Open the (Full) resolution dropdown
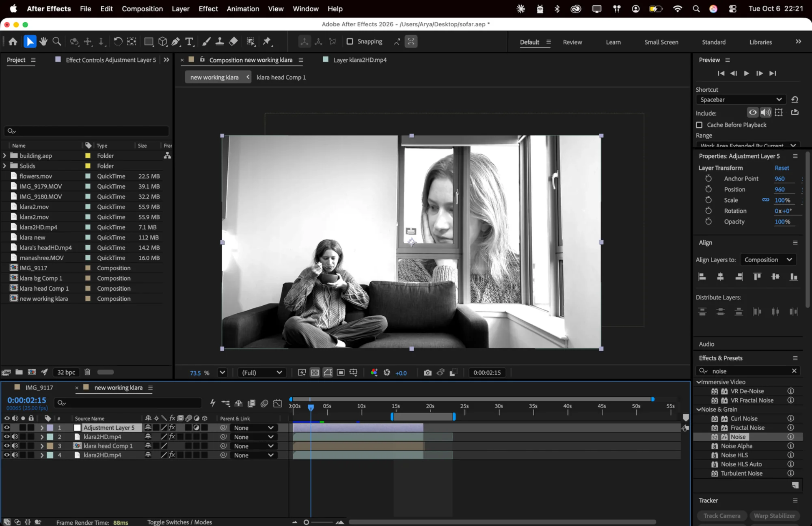 [262, 373]
